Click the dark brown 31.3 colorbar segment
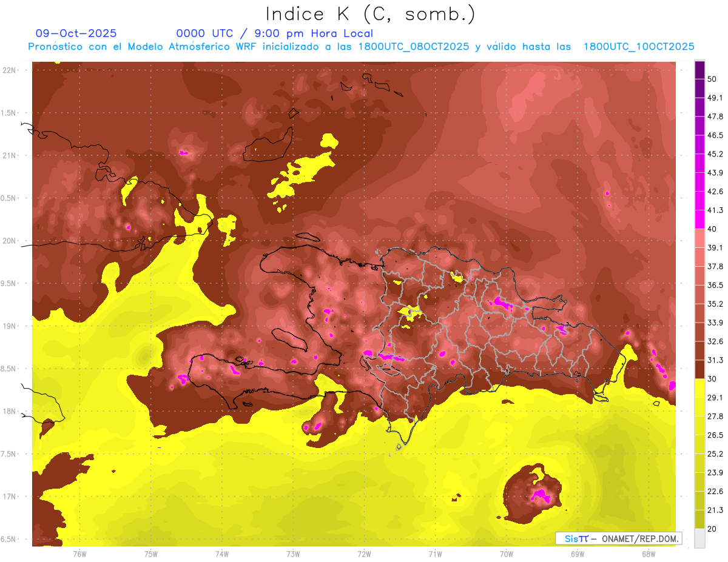 click(x=699, y=369)
